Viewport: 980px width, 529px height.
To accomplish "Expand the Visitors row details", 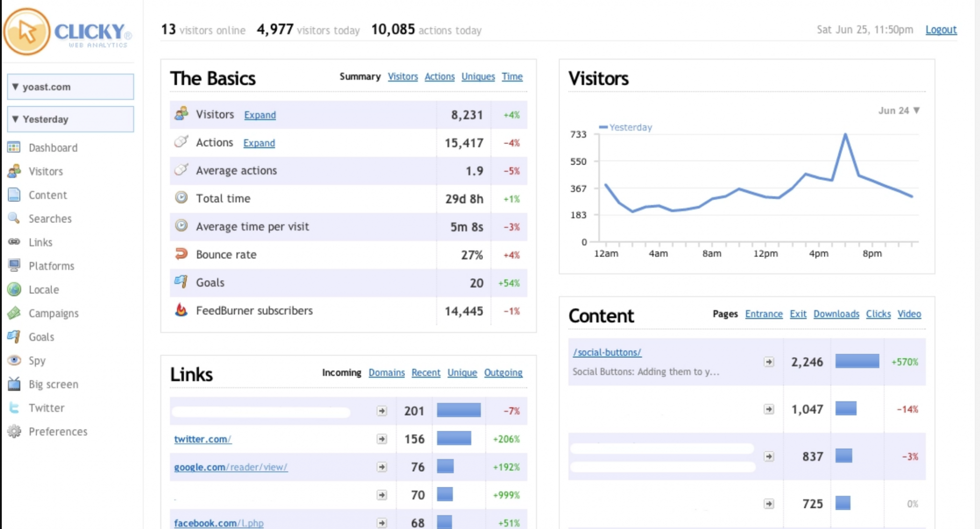I will [x=260, y=115].
